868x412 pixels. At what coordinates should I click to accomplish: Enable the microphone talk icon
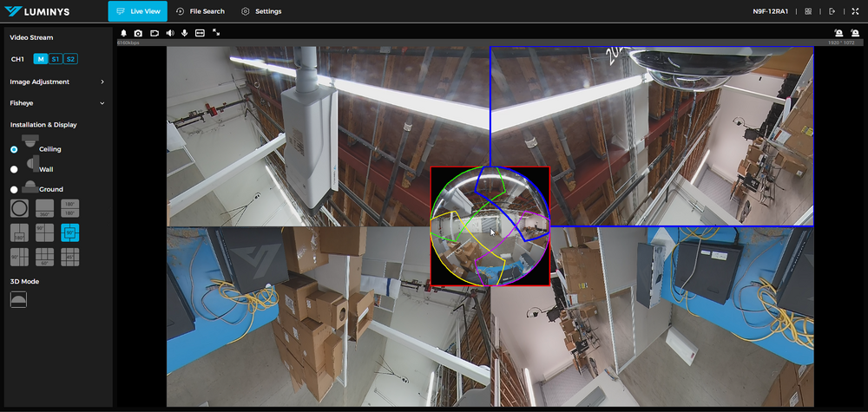(184, 32)
